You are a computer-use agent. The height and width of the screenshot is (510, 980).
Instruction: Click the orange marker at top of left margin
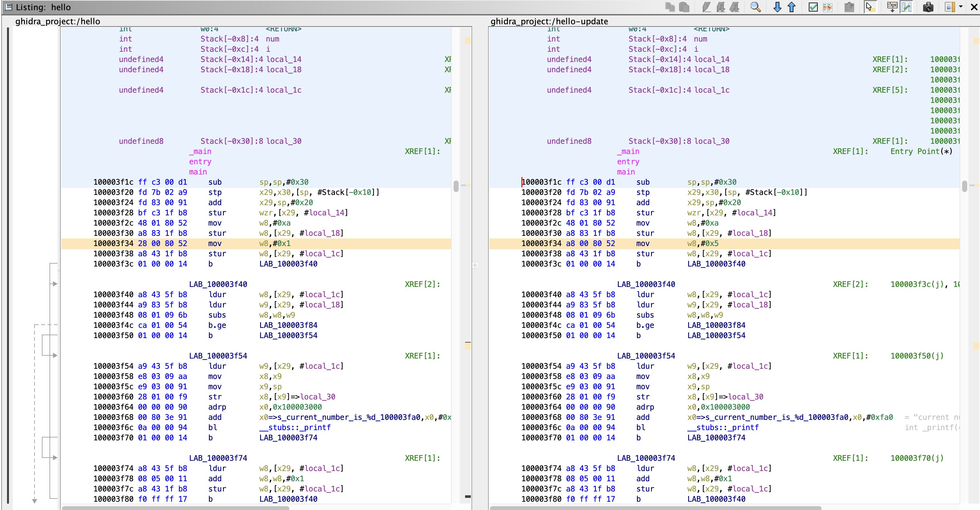point(468,41)
